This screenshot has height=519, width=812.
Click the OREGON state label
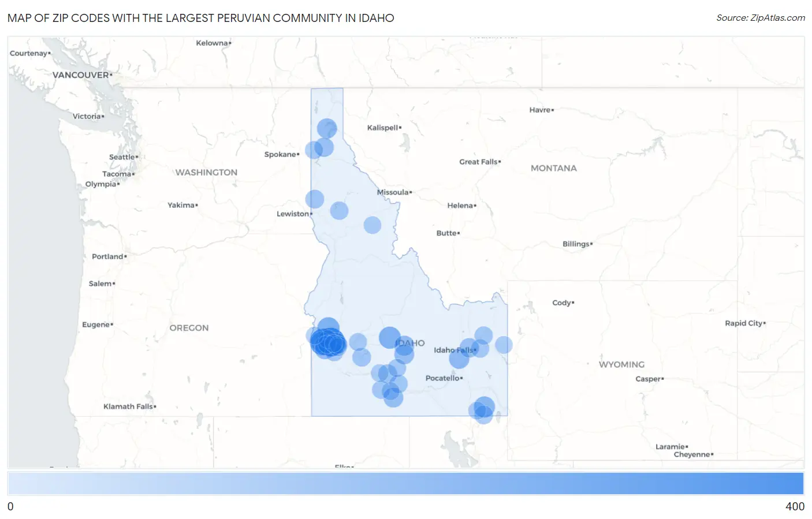click(x=189, y=327)
